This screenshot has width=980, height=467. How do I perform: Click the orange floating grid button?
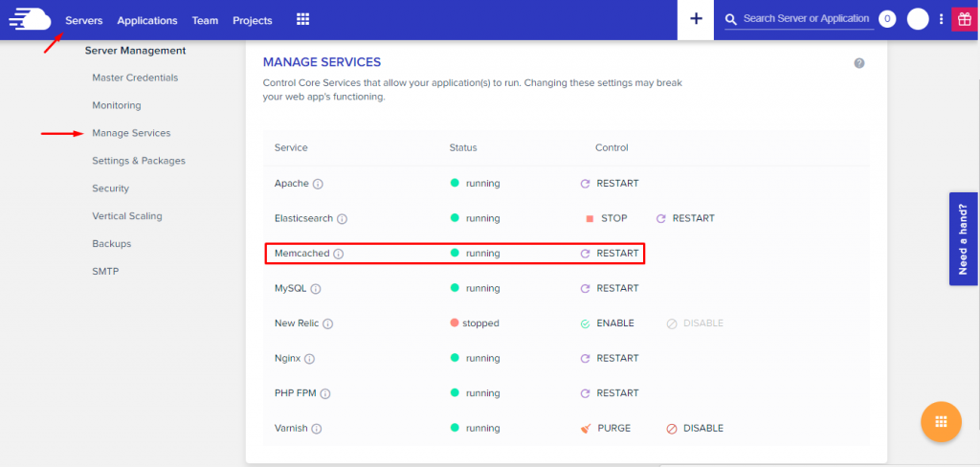[x=942, y=422]
